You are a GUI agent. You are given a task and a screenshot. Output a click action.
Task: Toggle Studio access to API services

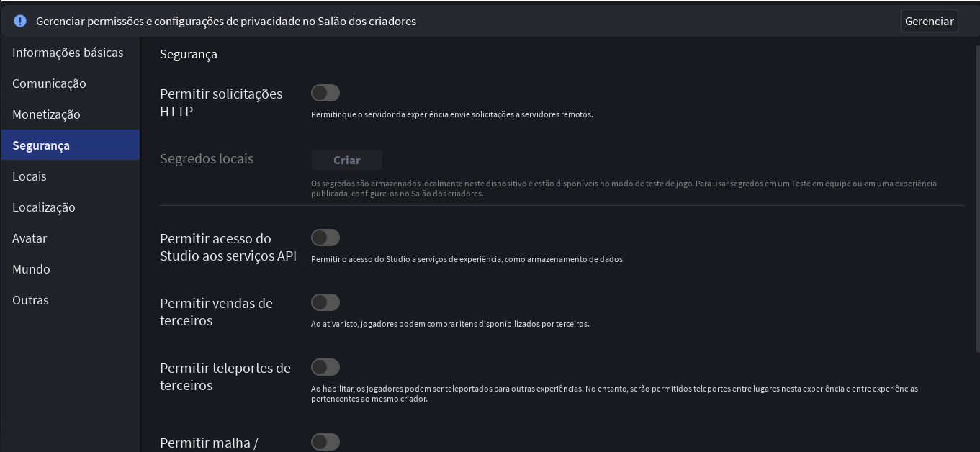coord(325,238)
